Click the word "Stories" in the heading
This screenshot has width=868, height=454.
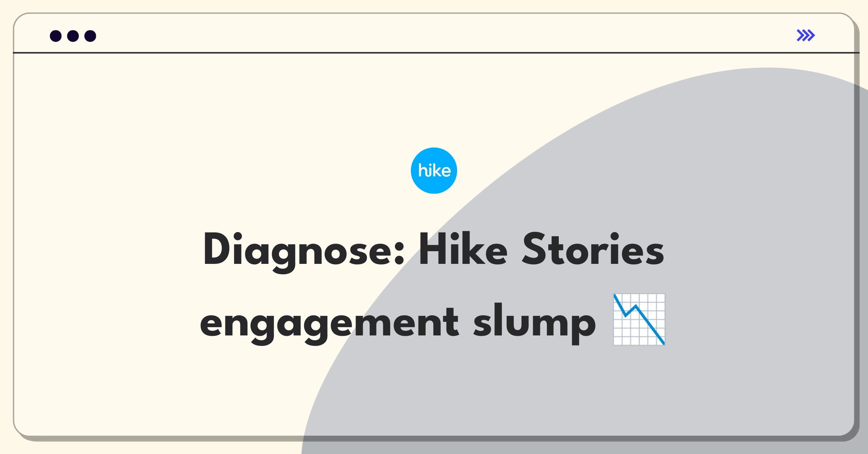point(593,249)
